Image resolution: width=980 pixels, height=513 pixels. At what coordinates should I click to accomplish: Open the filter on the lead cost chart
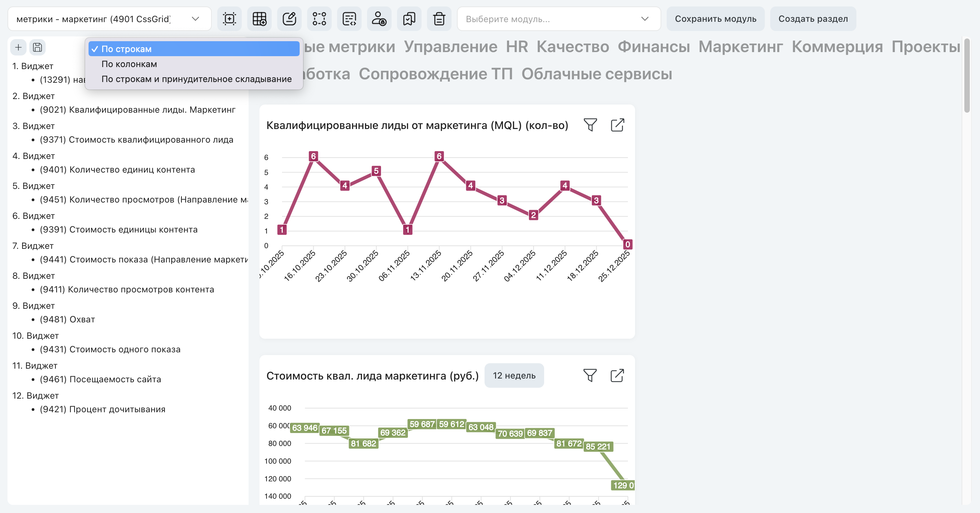click(x=590, y=376)
